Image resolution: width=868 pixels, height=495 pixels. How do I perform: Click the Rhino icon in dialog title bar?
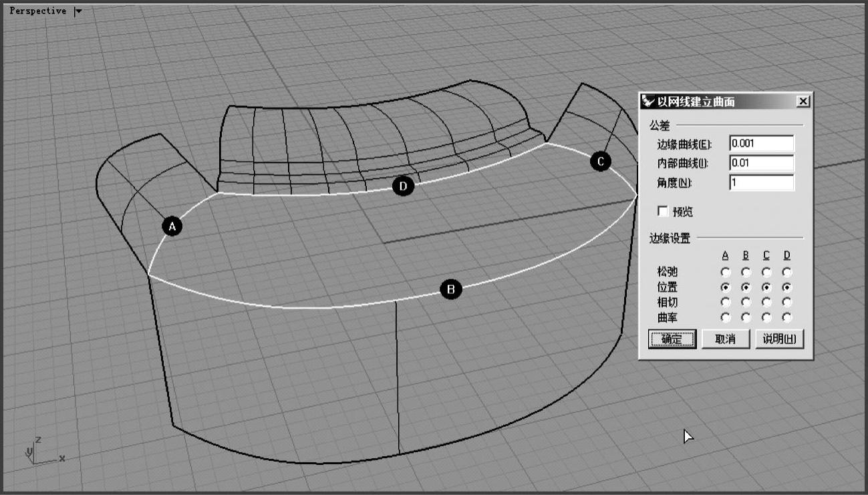point(648,102)
